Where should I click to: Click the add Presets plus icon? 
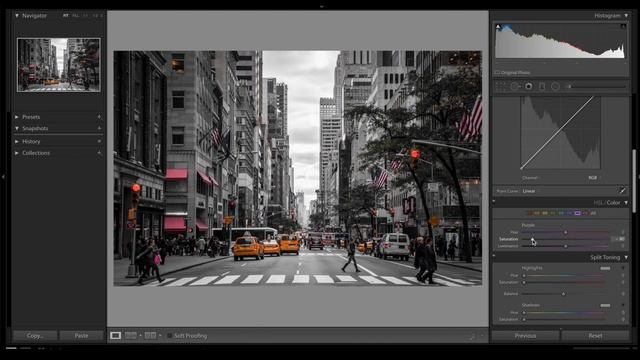pyautogui.click(x=99, y=117)
